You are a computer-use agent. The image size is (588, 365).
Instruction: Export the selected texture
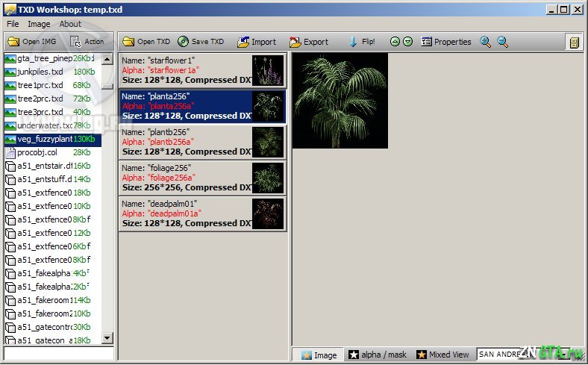pyautogui.click(x=309, y=42)
